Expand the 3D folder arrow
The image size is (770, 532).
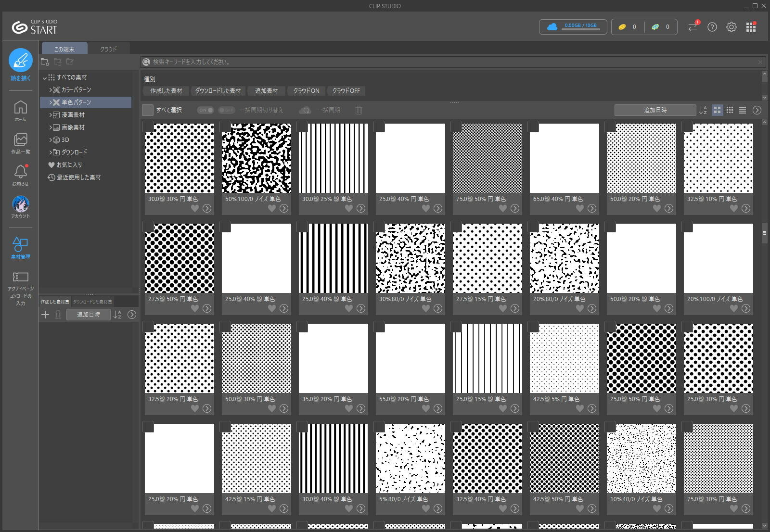50,140
